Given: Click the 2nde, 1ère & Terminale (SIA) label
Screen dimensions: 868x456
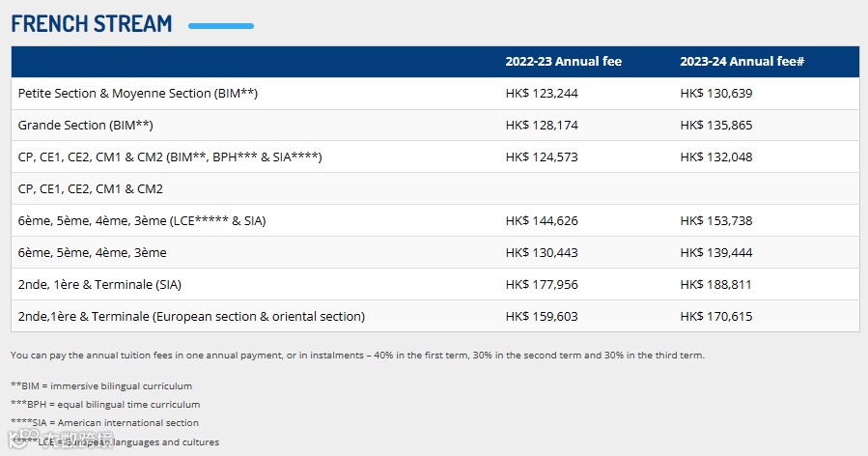Looking at the screenshot, I should (99, 284).
